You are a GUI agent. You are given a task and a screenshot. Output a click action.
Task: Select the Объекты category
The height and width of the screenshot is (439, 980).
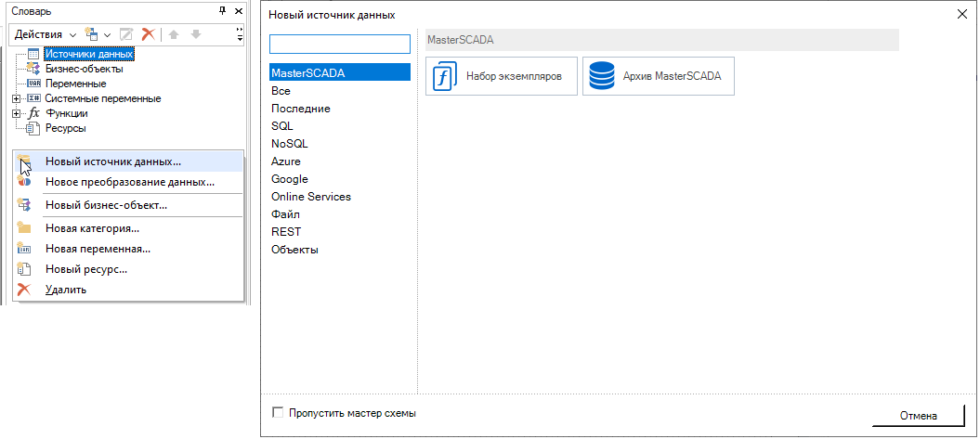[340, 249]
